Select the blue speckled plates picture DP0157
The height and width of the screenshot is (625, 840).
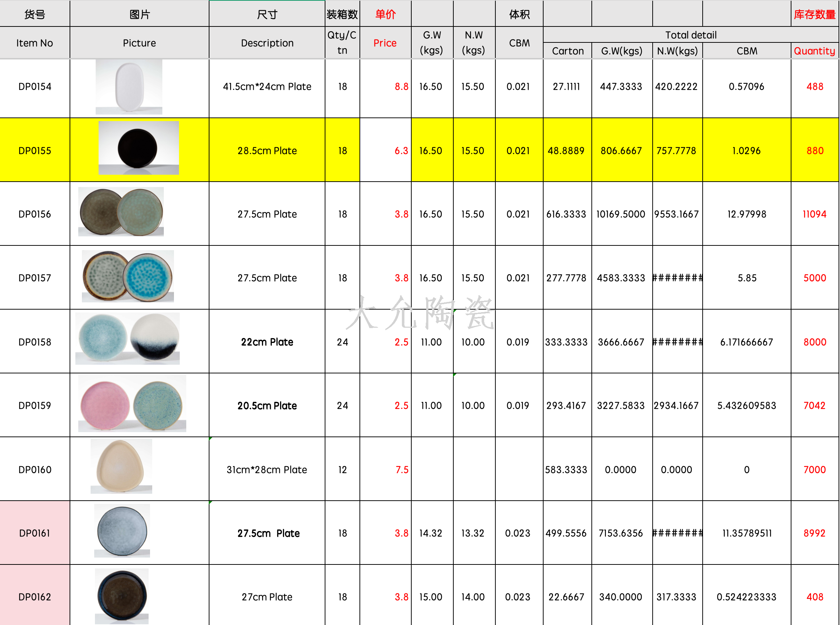click(128, 276)
